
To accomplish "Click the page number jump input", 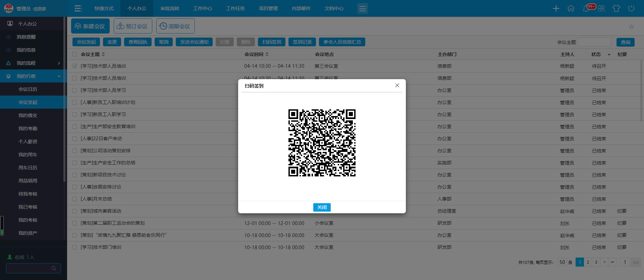I will click(x=625, y=262).
